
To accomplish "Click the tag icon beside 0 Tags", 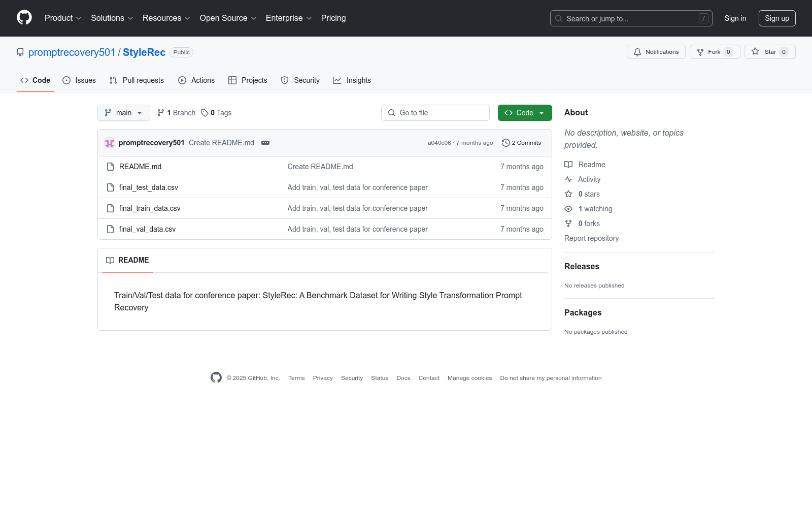I will [x=205, y=113].
